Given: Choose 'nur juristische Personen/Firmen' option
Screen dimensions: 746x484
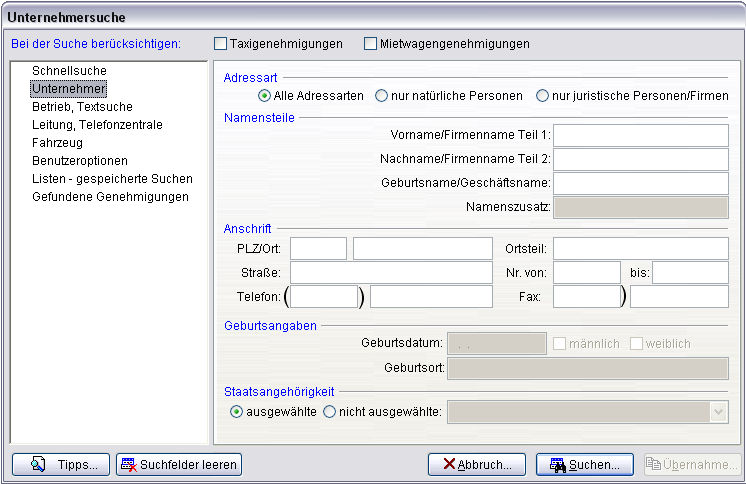Looking at the screenshot, I should coord(543,96).
